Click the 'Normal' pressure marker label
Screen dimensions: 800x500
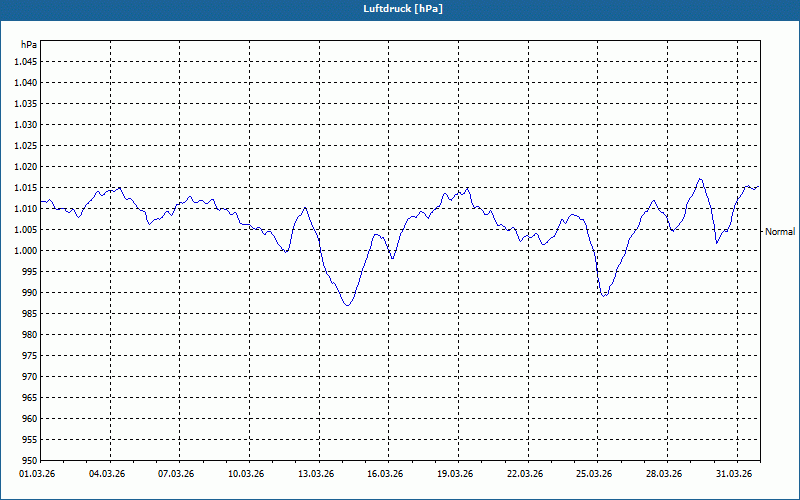[x=780, y=232]
